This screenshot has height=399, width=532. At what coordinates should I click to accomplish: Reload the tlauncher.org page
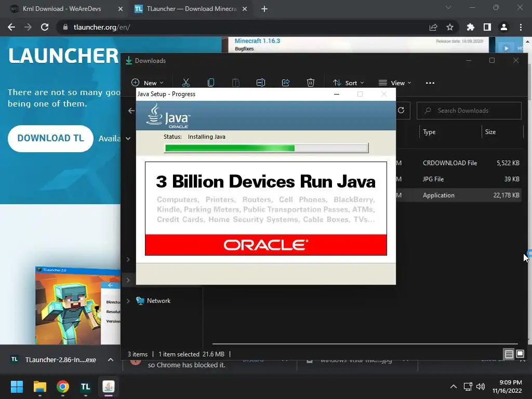45,27
